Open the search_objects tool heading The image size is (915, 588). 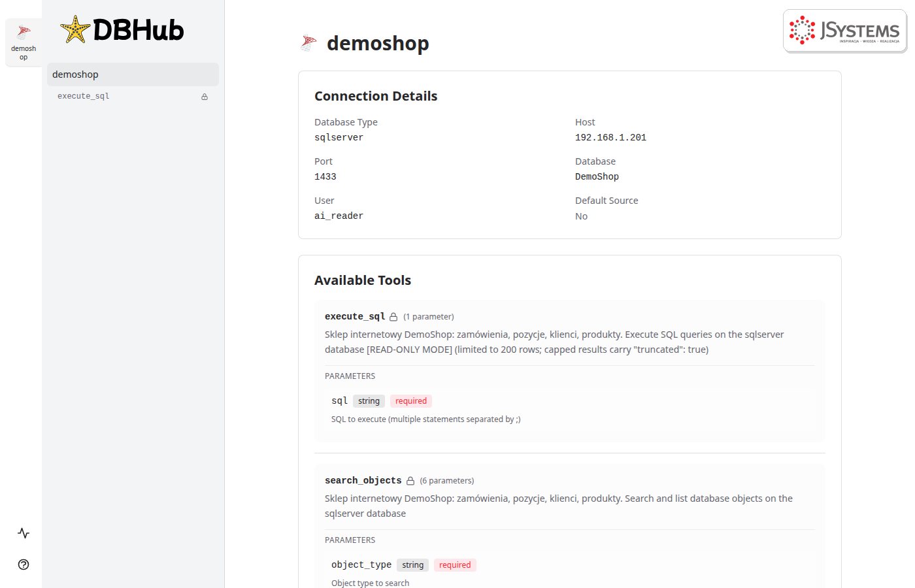point(363,480)
